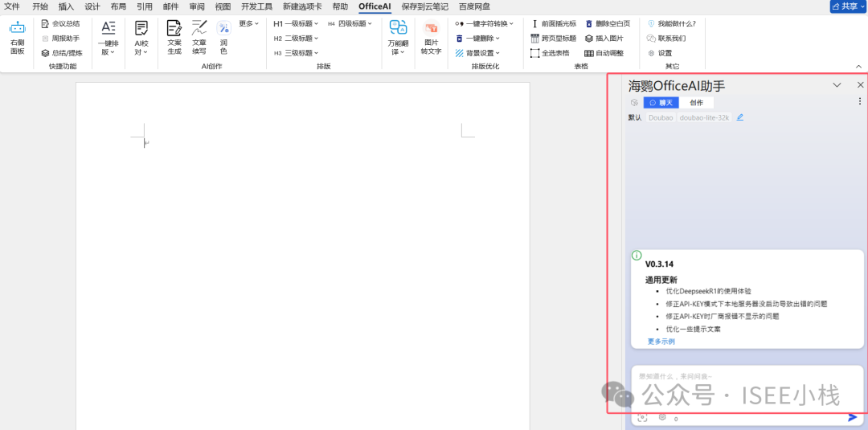Image resolution: width=868 pixels, height=430 pixels.
Task: Click 跨页显标题 table header icon
Action: (534, 39)
